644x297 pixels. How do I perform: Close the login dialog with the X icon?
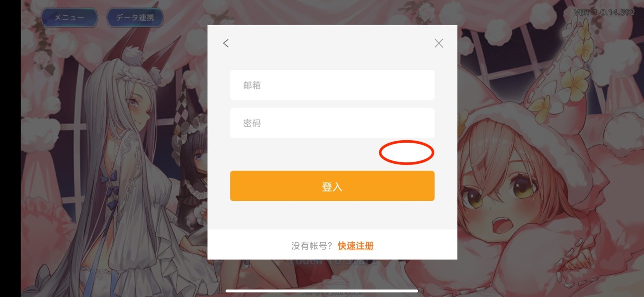click(439, 43)
